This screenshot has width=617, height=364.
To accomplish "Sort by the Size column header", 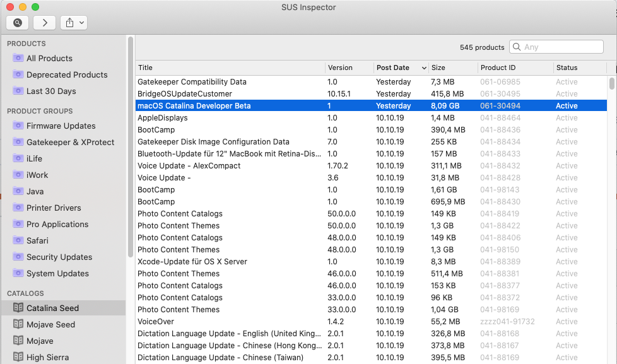I will pyautogui.click(x=453, y=68).
